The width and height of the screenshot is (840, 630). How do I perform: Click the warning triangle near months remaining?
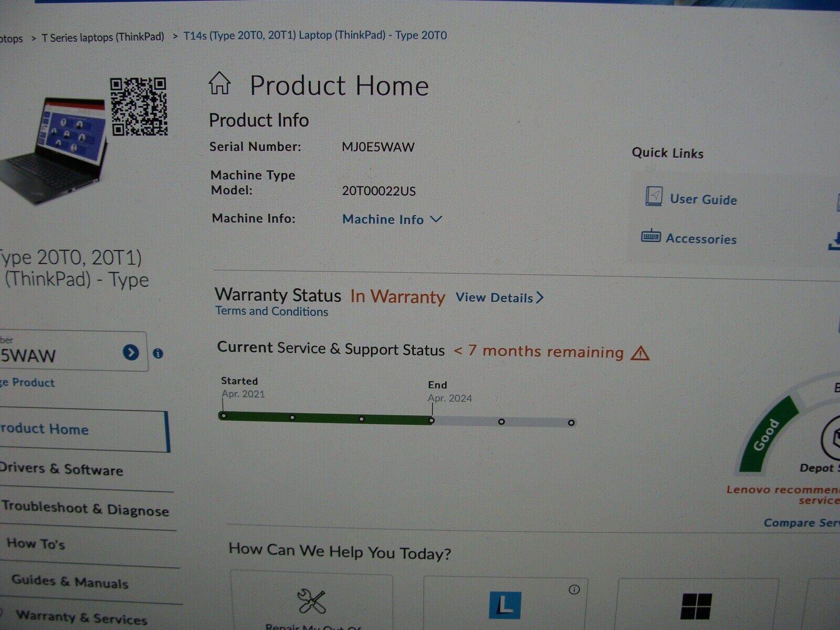pos(642,353)
